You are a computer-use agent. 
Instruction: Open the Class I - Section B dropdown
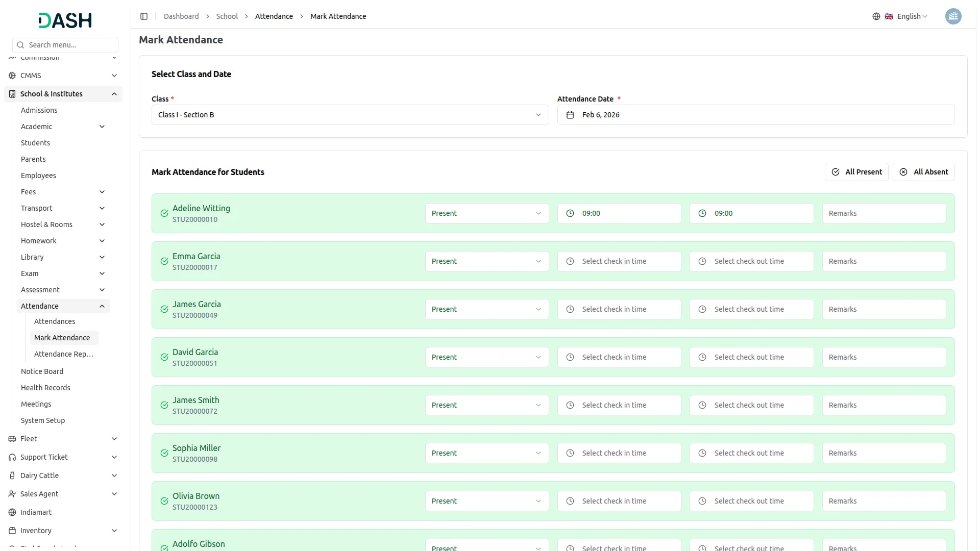click(350, 115)
